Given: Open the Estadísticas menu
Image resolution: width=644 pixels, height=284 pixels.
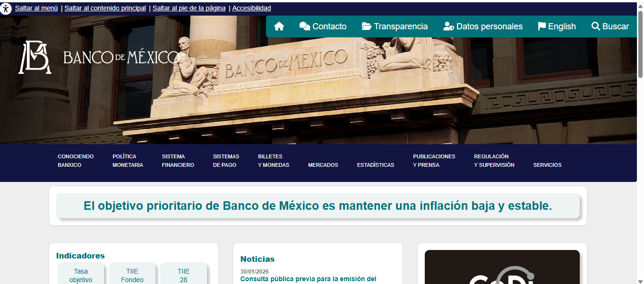Looking at the screenshot, I should 376,165.
